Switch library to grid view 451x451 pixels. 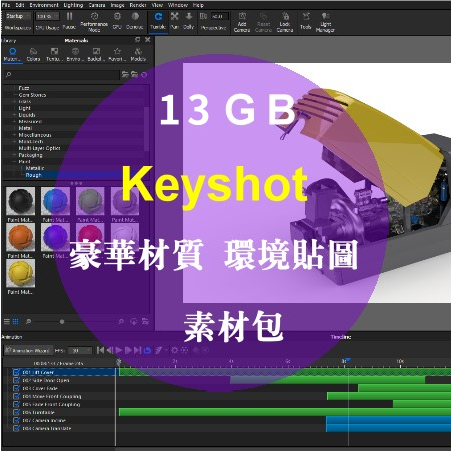pyautogui.click(x=15, y=322)
